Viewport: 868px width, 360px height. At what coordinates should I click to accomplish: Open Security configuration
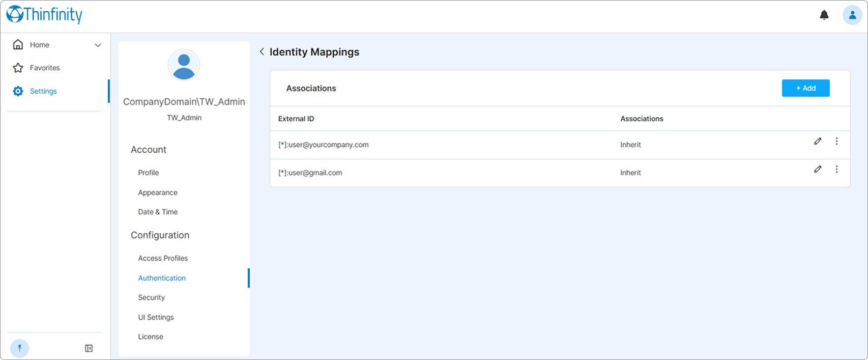pos(152,297)
